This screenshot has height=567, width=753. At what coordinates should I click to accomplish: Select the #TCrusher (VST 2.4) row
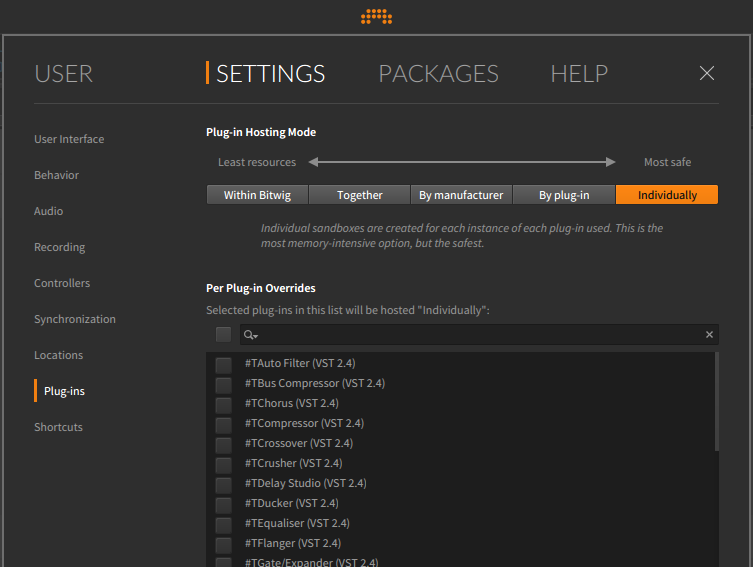click(460, 463)
